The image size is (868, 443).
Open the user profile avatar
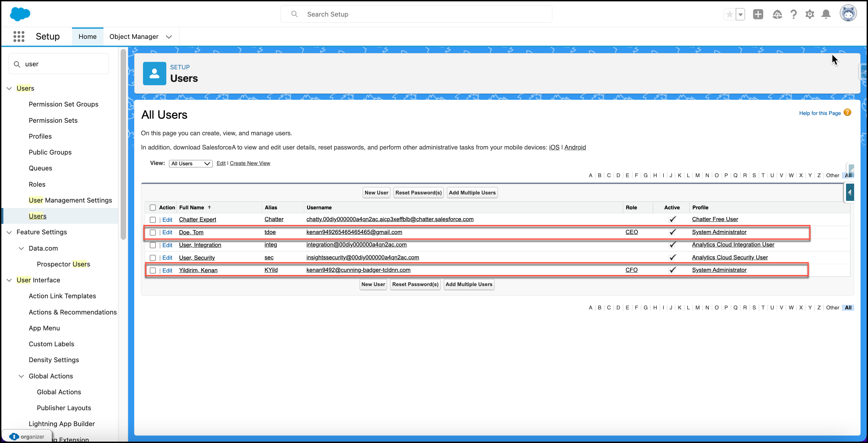(x=848, y=14)
